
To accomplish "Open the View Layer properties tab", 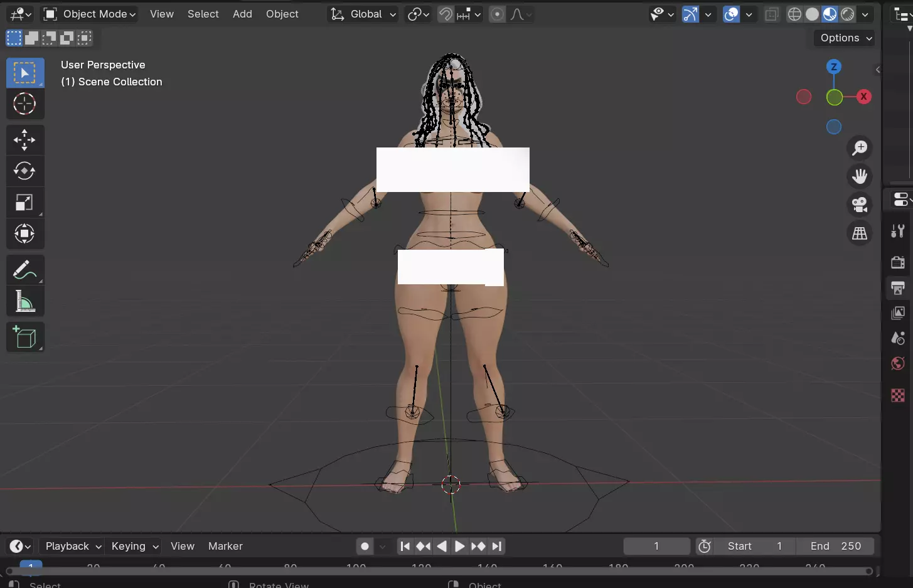I will pos(898,313).
